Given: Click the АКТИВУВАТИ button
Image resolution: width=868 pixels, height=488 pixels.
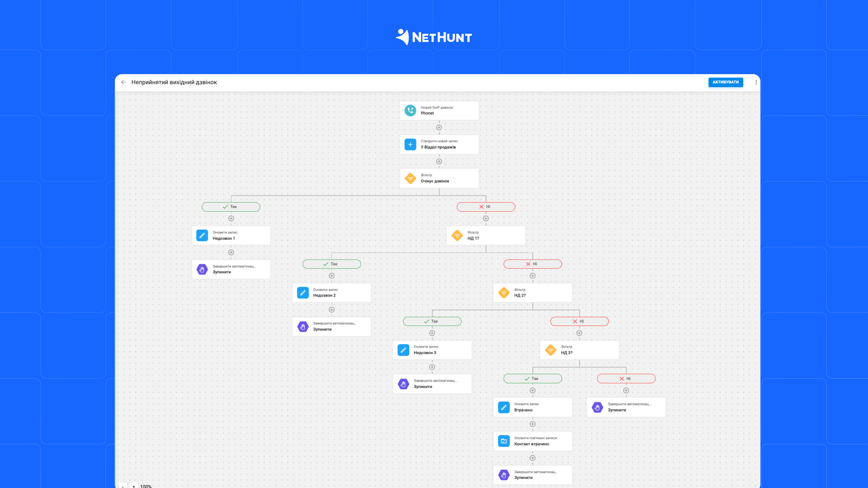Looking at the screenshot, I should pyautogui.click(x=726, y=82).
